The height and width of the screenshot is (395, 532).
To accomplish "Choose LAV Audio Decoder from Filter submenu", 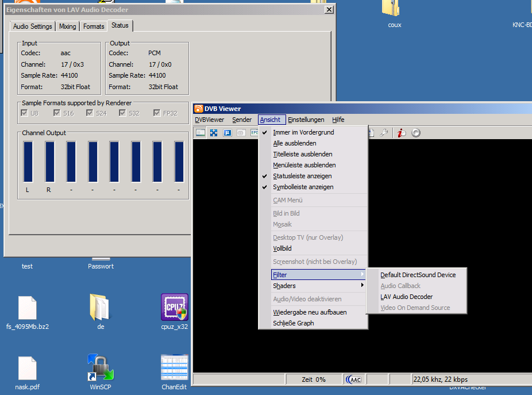I will pyautogui.click(x=406, y=297).
